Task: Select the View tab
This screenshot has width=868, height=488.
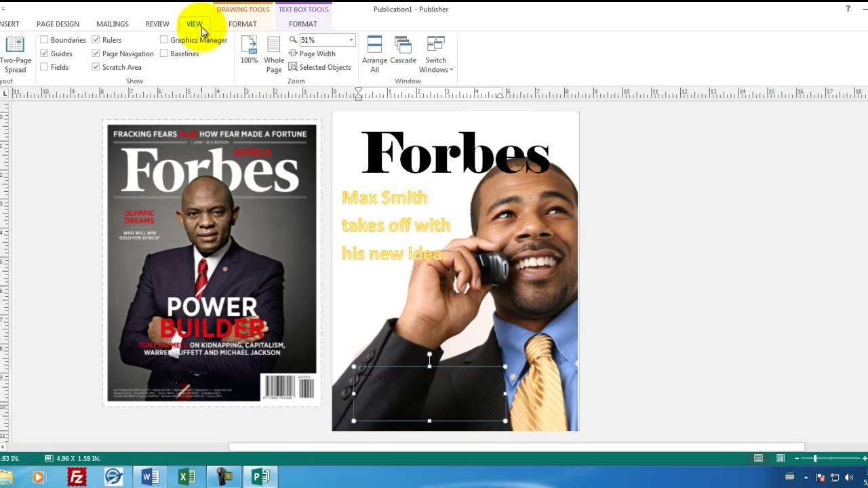Action: [195, 24]
